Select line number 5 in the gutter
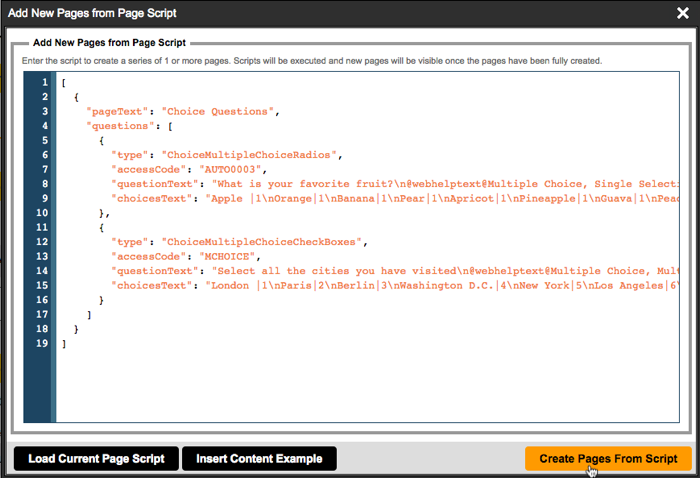The width and height of the screenshot is (700, 478). click(44, 140)
